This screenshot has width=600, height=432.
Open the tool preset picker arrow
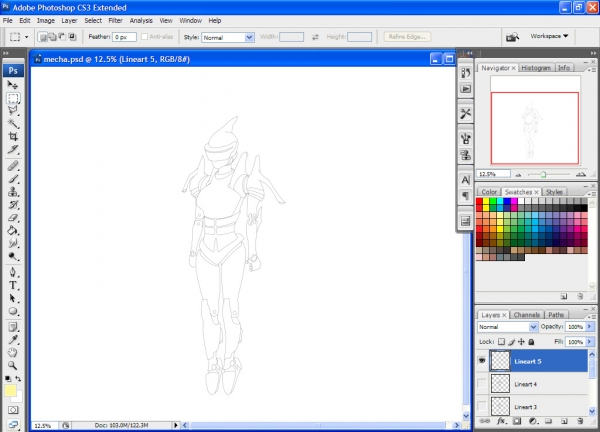pyautogui.click(x=26, y=37)
